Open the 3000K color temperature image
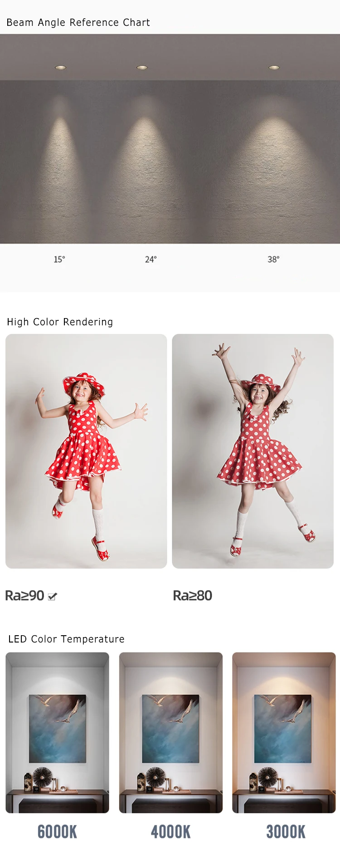 pyautogui.click(x=284, y=733)
